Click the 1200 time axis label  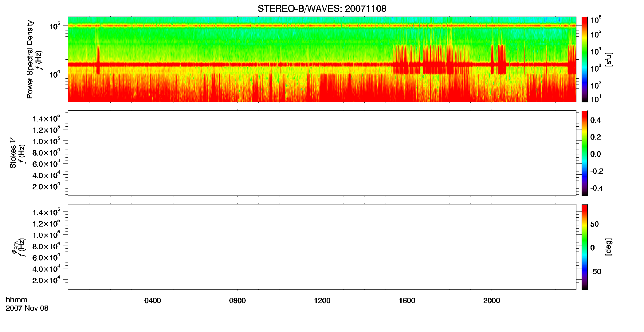tap(322, 301)
